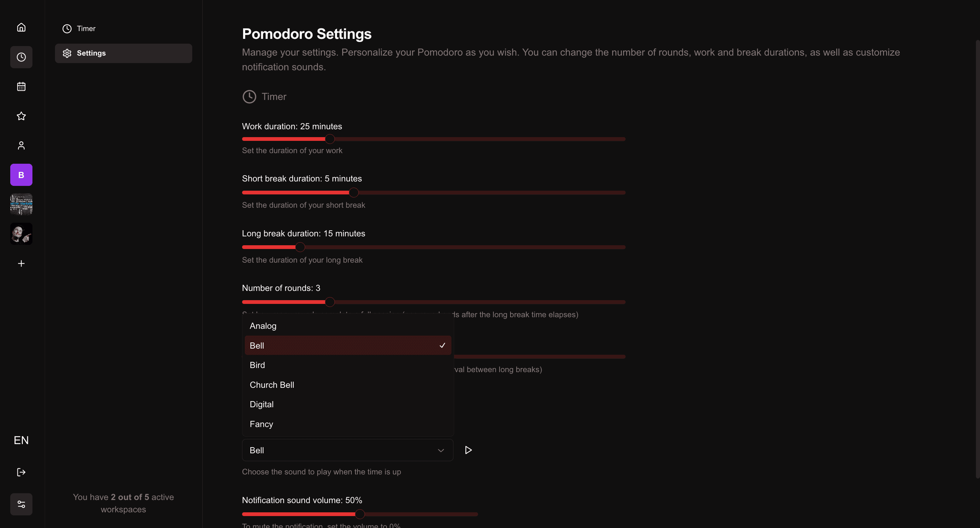This screenshot has width=980, height=528.
Task: Open the sound selection dropdown showing Bell
Action: click(347, 450)
